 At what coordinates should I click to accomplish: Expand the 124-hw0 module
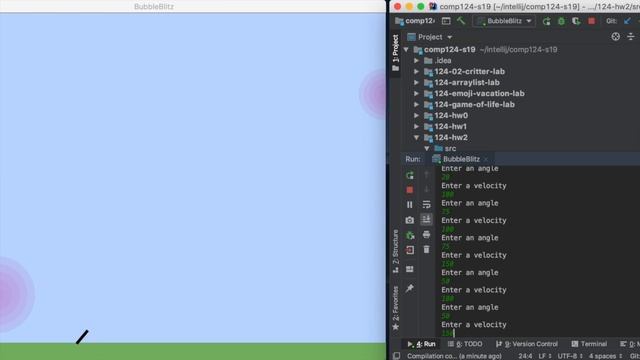tap(416, 116)
